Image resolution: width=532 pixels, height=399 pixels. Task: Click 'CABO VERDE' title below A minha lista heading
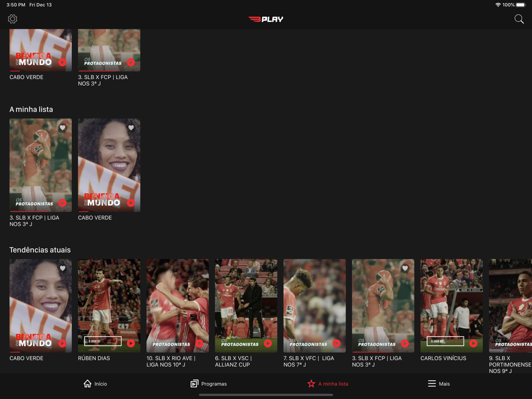[x=95, y=218]
